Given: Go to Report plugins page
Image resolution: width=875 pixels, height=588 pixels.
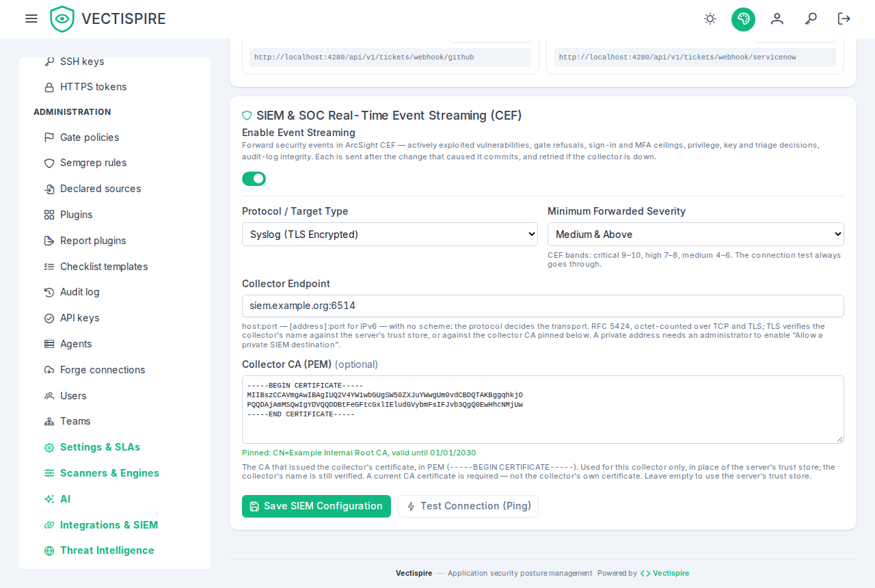Looking at the screenshot, I should point(93,241).
